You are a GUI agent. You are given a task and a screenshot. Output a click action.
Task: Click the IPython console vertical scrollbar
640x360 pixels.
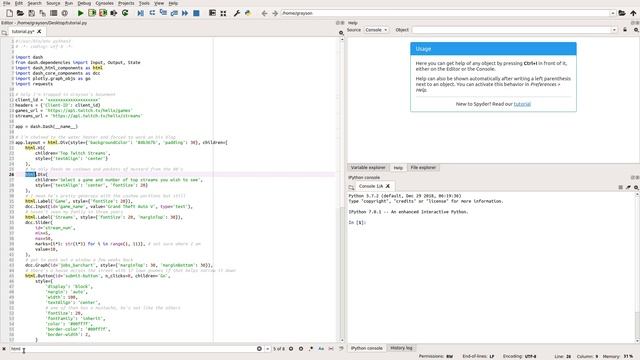tap(637, 267)
